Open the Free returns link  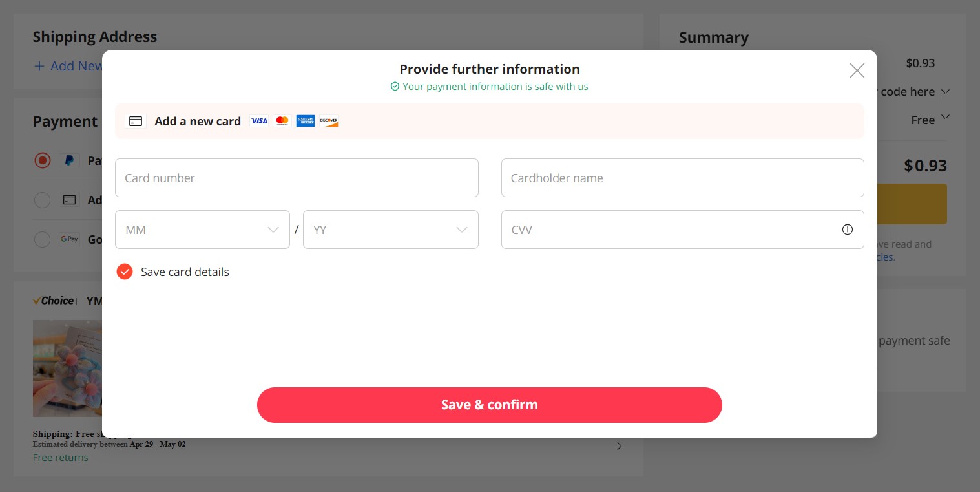tap(60, 457)
